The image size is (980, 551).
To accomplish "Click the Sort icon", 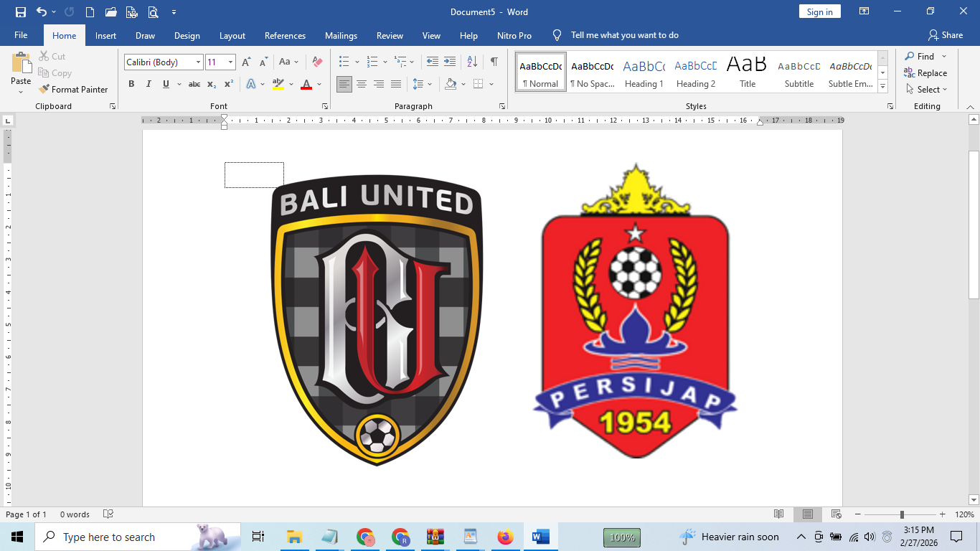I will pos(472,62).
